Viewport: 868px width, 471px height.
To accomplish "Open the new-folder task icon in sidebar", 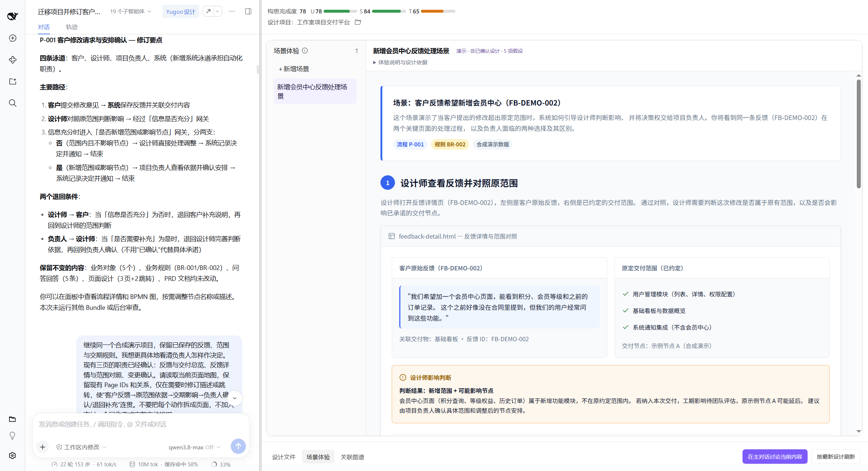I will (x=13, y=81).
